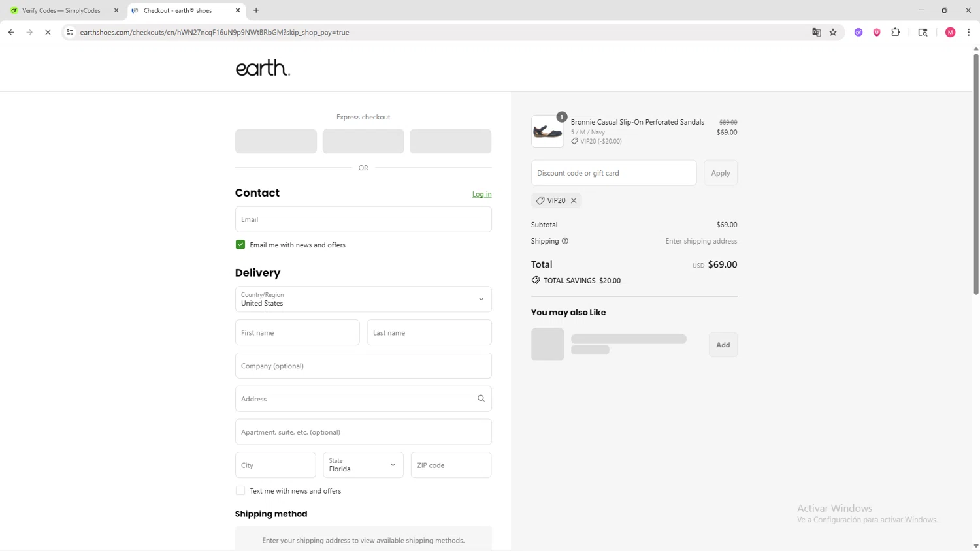Focus the First name field
980x551 pixels.
[x=297, y=332]
